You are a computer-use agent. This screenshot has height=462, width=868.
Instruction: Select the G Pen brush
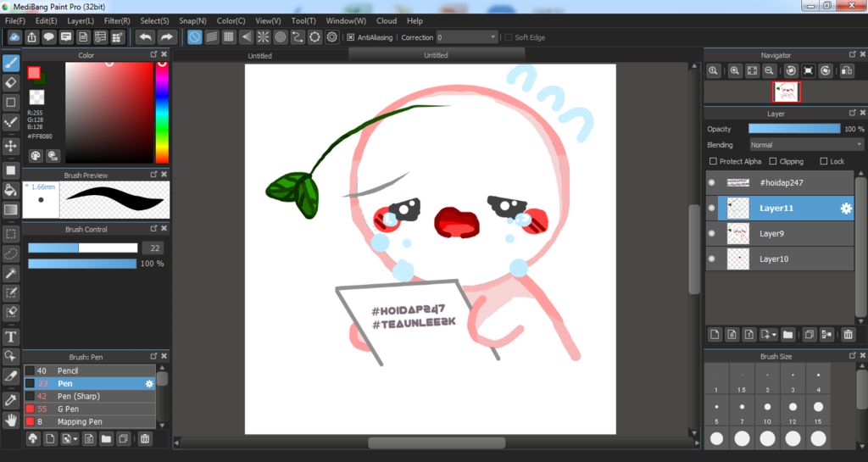coord(90,409)
